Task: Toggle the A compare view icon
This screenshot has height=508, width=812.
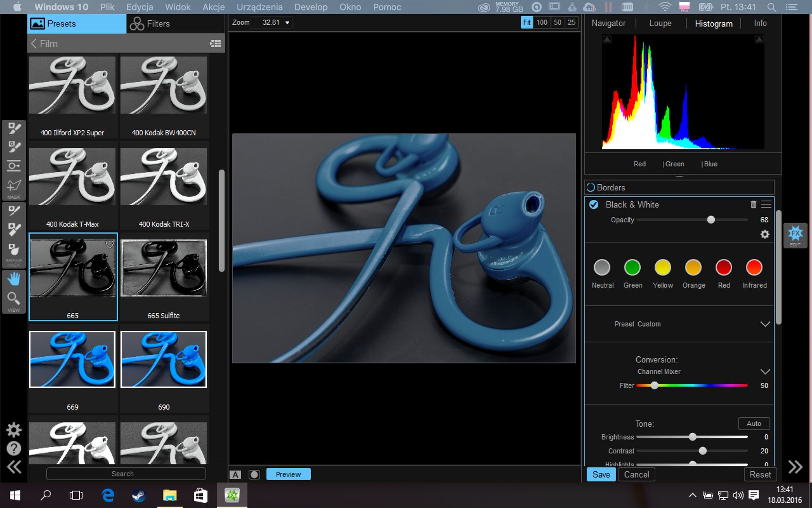Action: click(236, 474)
